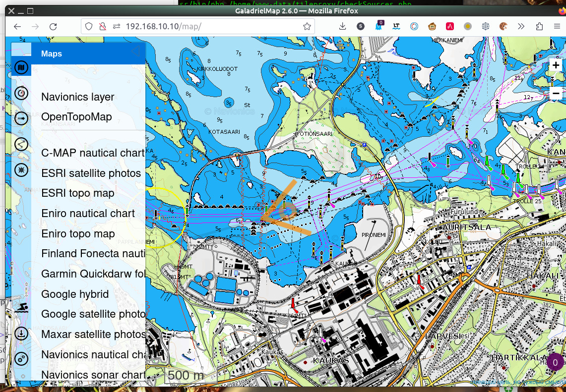Open the man overboard swimmer icon
Screen dimensions: 566x392
21,308
